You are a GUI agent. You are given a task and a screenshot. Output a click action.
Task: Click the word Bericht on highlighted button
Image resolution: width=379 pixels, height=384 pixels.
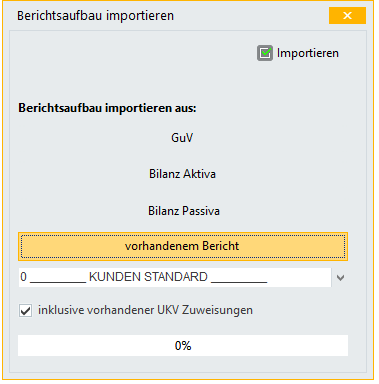coord(220,246)
